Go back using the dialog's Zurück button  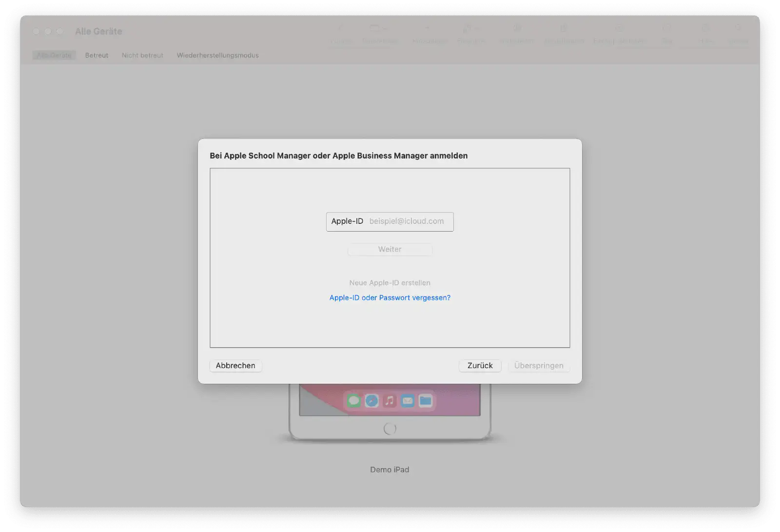tap(480, 366)
